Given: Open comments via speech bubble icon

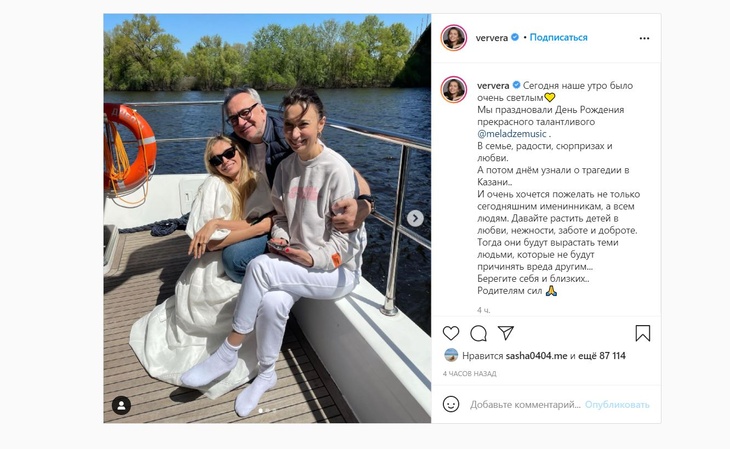Looking at the screenshot, I should point(478,333).
